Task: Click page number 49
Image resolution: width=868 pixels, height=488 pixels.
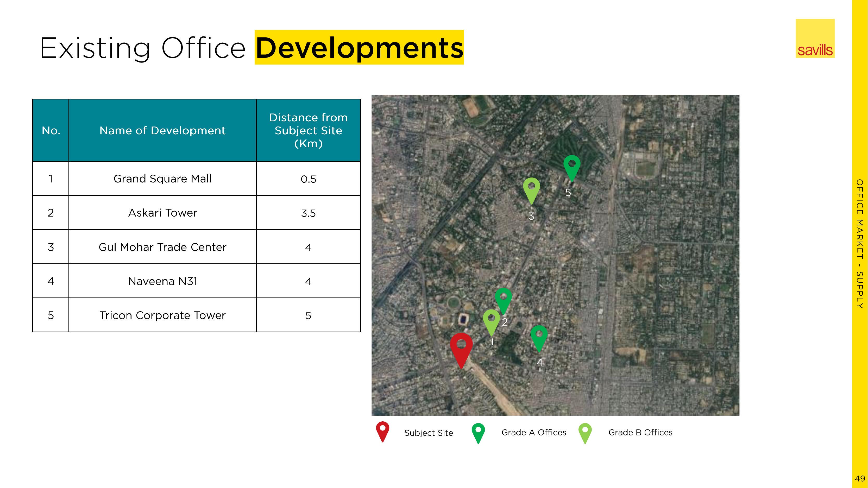Action: [x=860, y=478]
